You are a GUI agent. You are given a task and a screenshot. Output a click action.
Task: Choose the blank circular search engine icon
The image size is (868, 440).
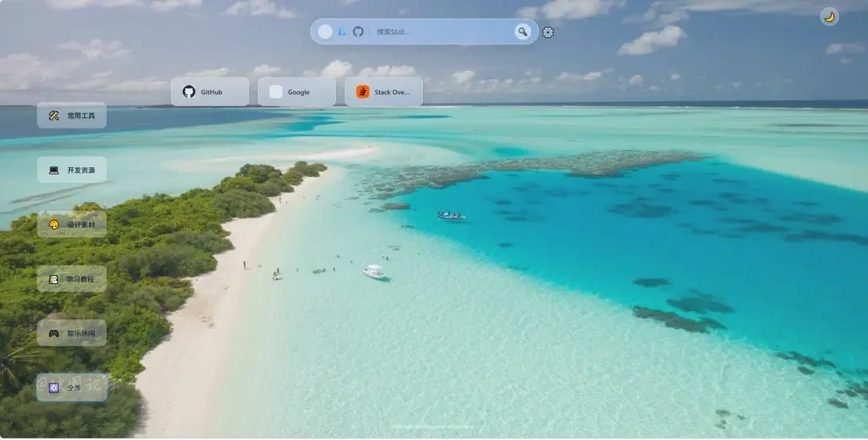(325, 31)
